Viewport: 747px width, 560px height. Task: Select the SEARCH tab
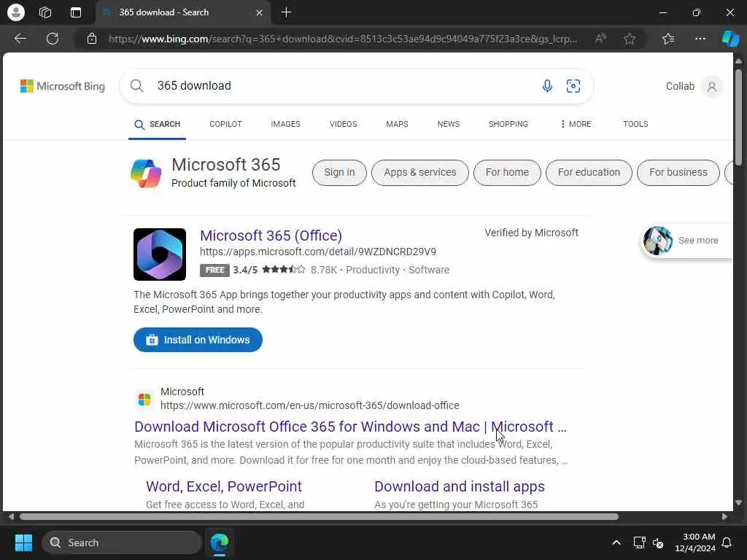pos(158,124)
